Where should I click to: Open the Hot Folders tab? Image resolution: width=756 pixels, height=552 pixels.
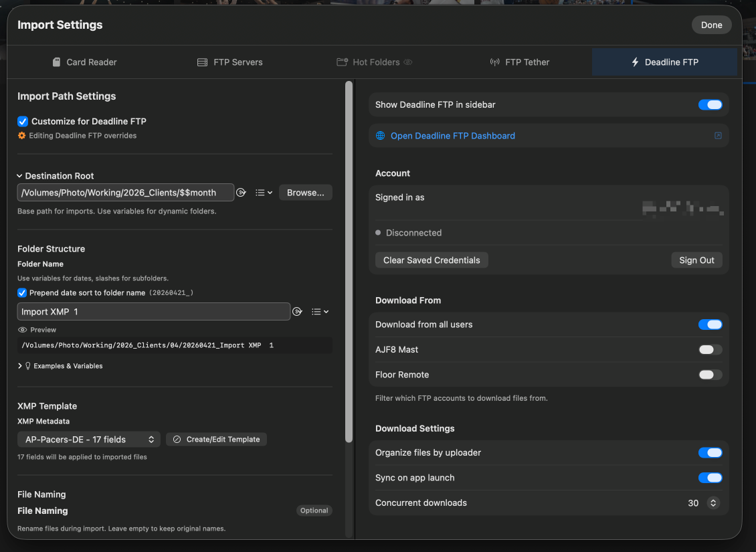click(x=375, y=62)
